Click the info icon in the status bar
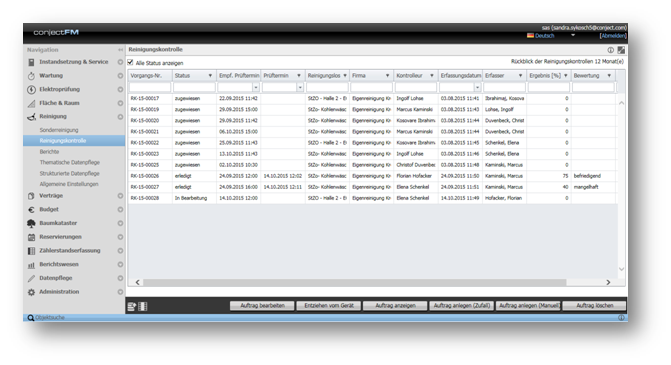 tap(621, 318)
